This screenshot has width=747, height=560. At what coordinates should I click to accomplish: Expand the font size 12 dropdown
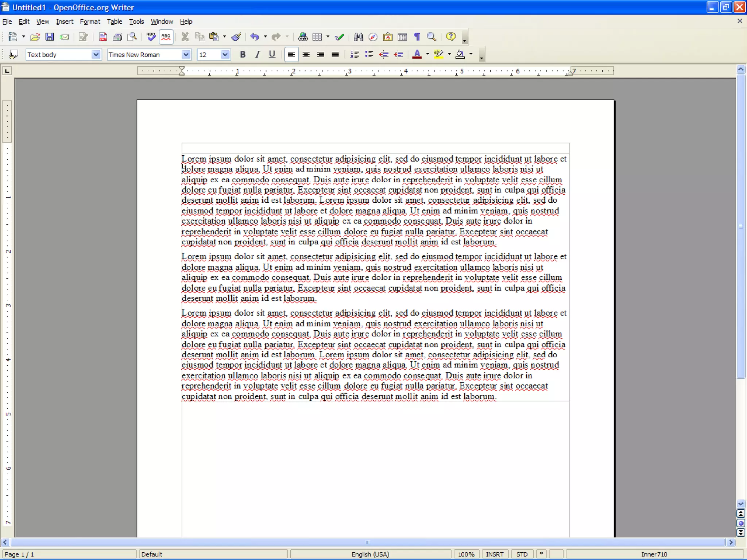pyautogui.click(x=225, y=55)
